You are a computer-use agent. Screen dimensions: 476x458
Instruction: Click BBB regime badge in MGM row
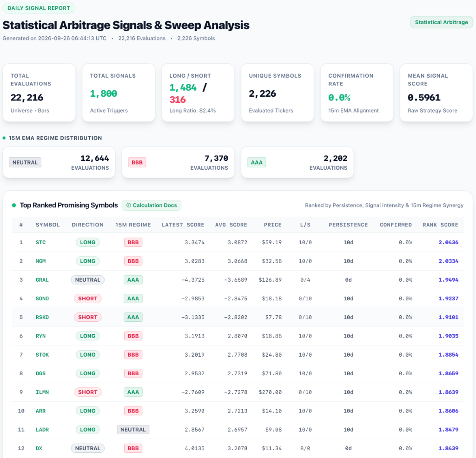(133, 261)
